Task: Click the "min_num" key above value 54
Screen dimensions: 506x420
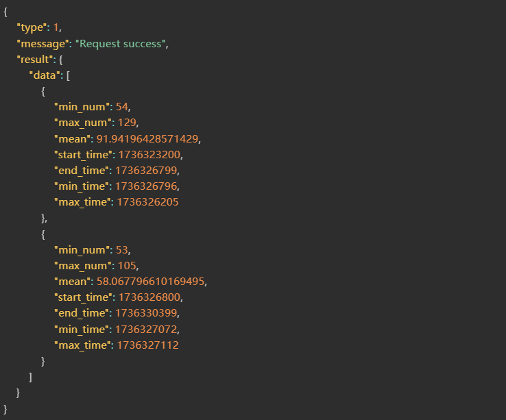Action: pyautogui.click(x=82, y=107)
